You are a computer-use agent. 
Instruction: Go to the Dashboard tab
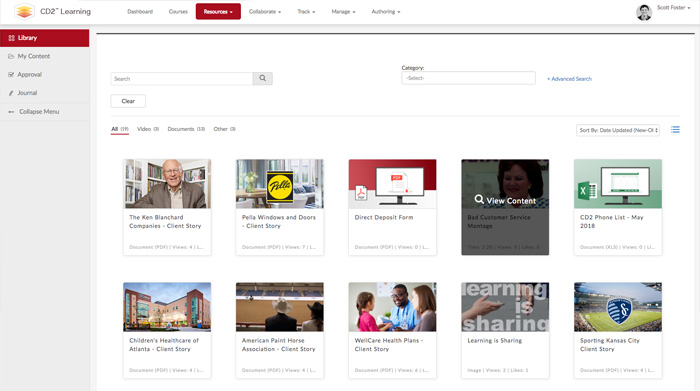[140, 12]
